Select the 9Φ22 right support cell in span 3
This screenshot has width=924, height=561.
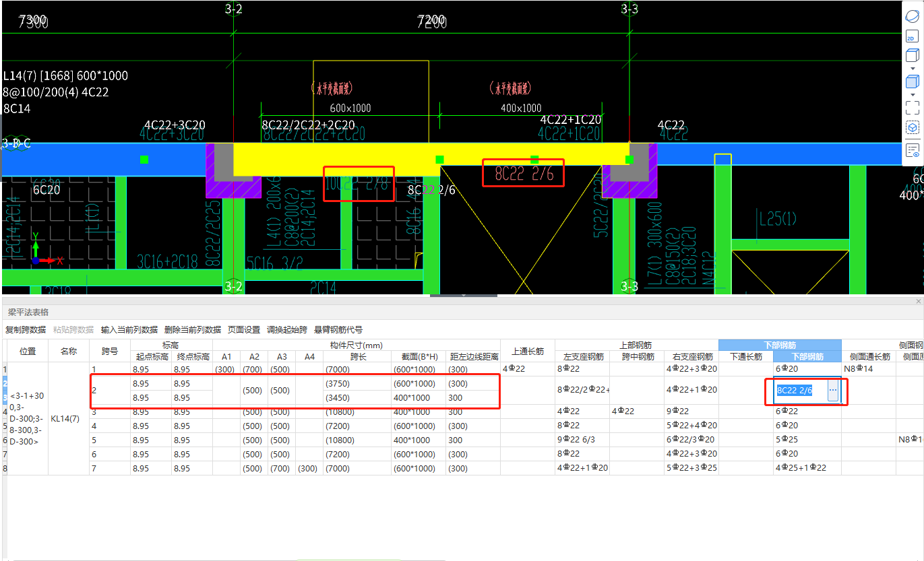pos(691,411)
